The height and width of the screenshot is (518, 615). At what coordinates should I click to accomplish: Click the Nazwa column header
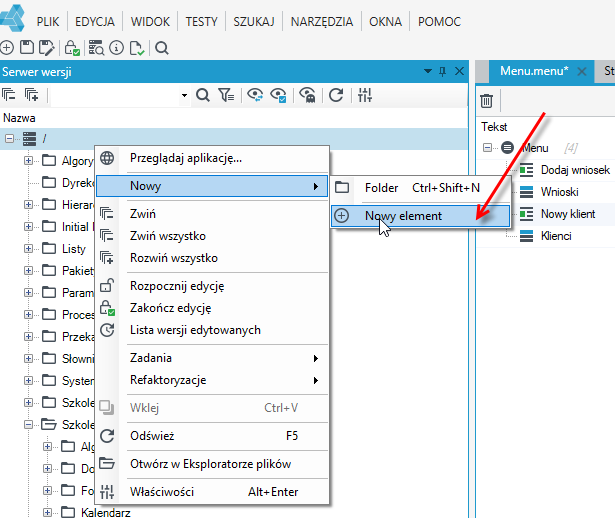coord(19,118)
